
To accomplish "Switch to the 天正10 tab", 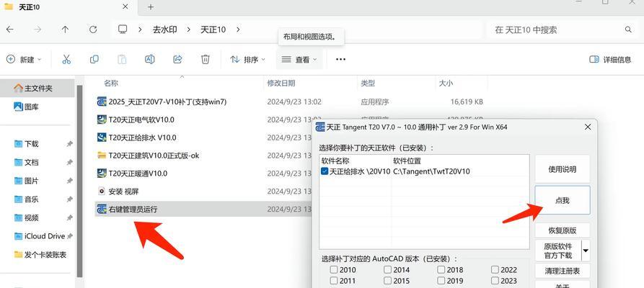I will 70,7.
